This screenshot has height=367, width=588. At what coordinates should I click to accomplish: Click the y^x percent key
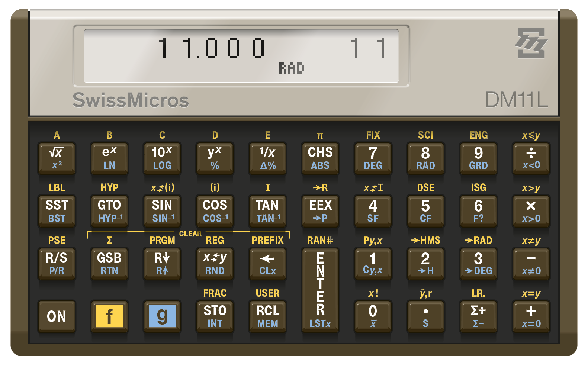[x=215, y=158]
